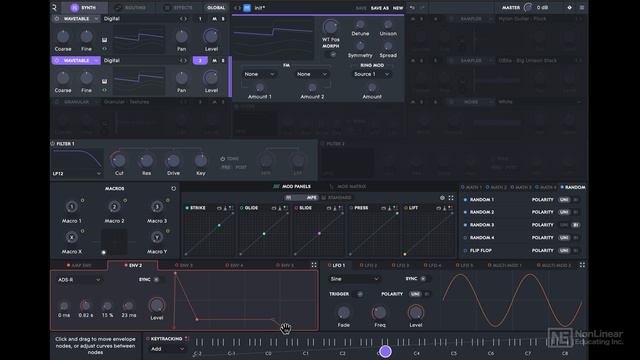The image size is (640, 360).
Task: Click the Macro 3 knob
Action: click(x=157, y=207)
